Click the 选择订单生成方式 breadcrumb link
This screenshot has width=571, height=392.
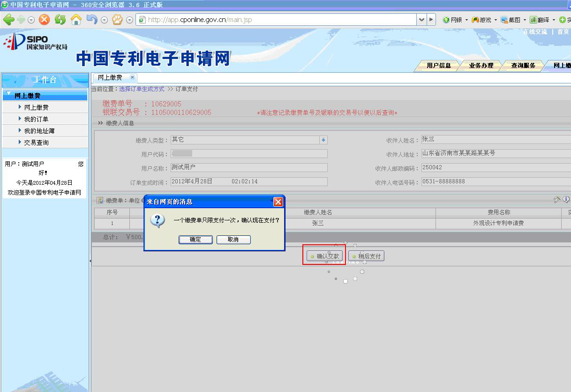pos(142,89)
